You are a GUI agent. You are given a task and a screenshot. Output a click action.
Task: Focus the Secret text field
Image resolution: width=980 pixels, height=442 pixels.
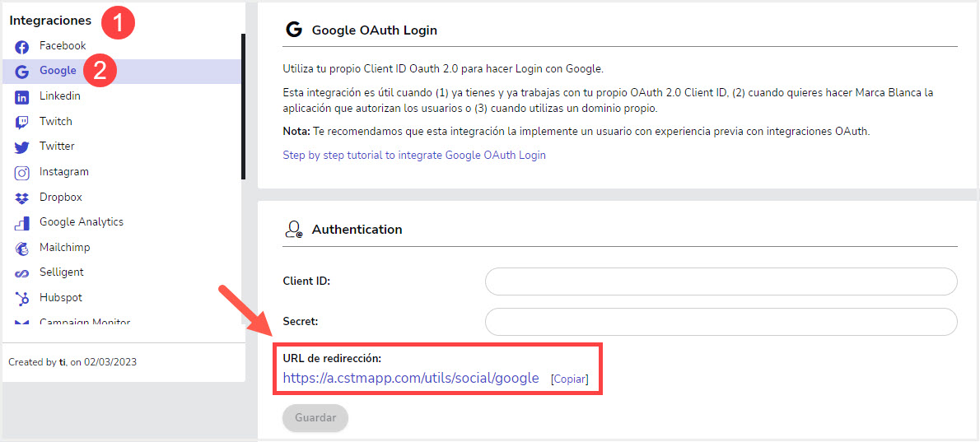pyautogui.click(x=721, y=322)
